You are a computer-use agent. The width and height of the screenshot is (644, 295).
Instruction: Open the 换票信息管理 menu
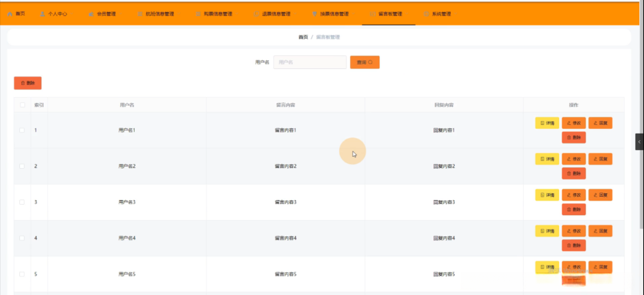pyautogui.click(x=331, y=13)
